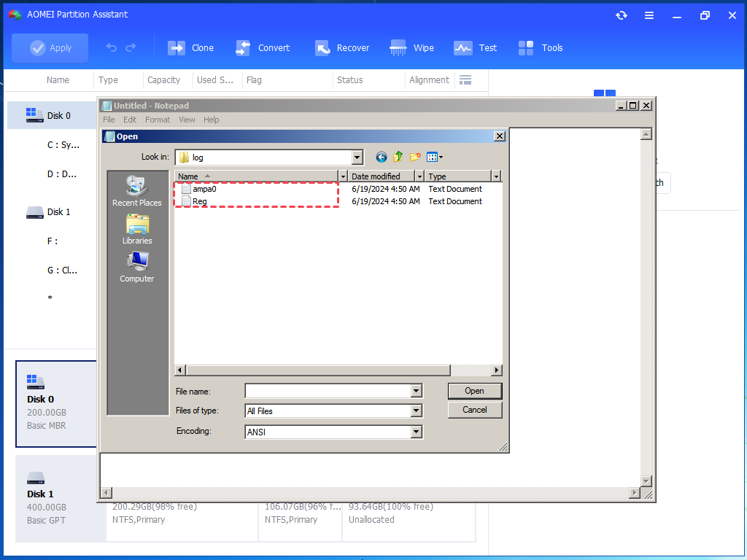Open the Clone tool in AOMEI
This screenshot has width=747, height=560.
click(190, 48)
